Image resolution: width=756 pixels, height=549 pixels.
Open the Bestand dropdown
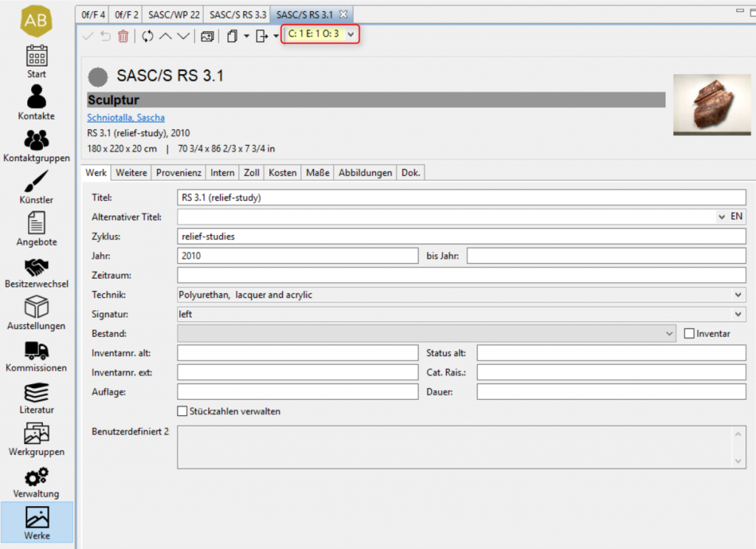click(669, 333)
